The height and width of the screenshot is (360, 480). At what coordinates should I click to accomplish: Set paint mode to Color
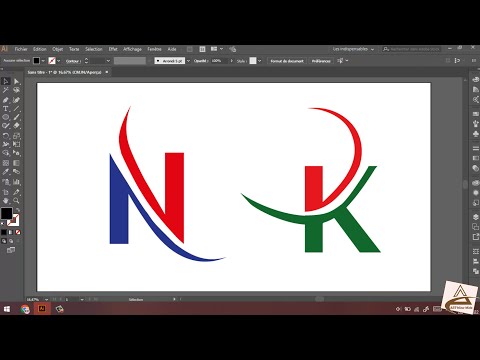coord(4,232)
